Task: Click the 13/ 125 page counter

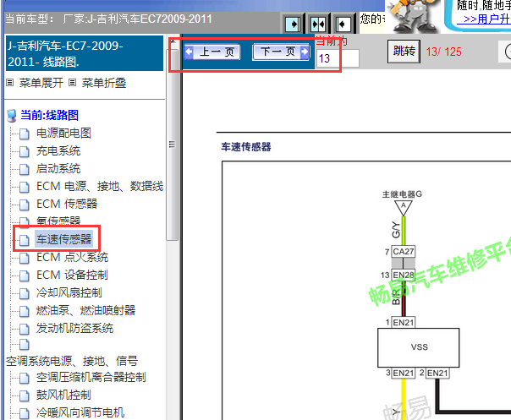Action: [443, 52]
